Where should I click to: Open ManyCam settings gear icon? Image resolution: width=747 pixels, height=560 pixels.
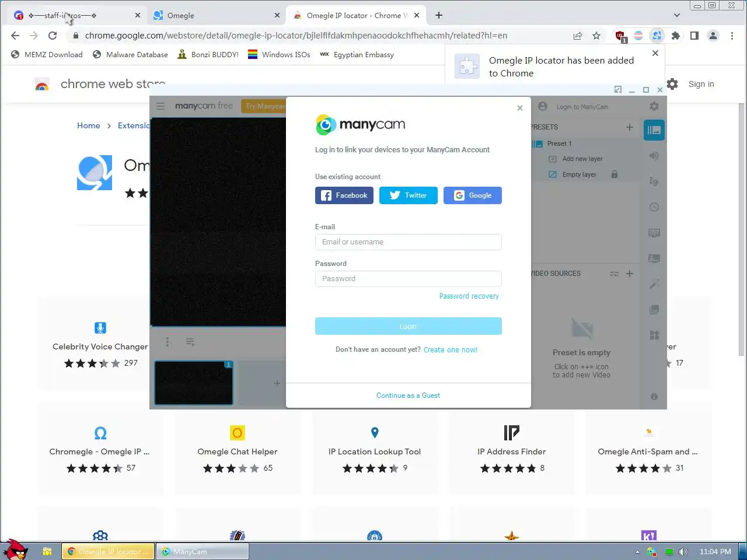pyautogui.click(x=654, y=106)
